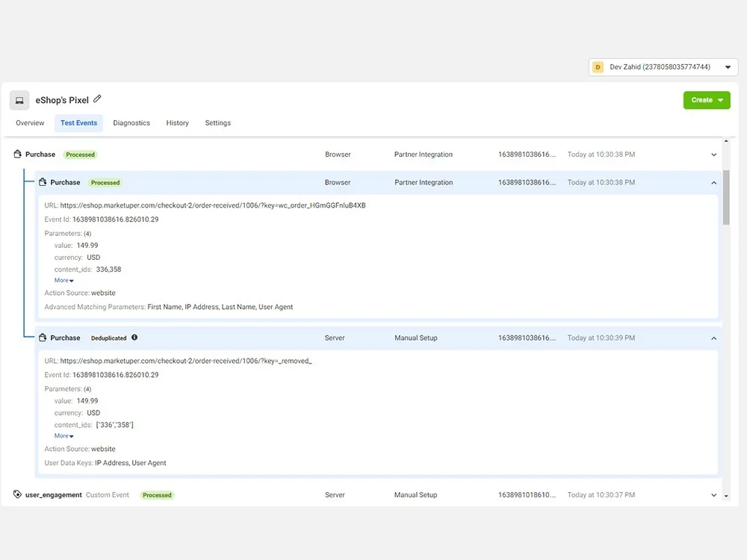
Task: Click content_ids value 336,358
Action: click(x=108, y=269)
